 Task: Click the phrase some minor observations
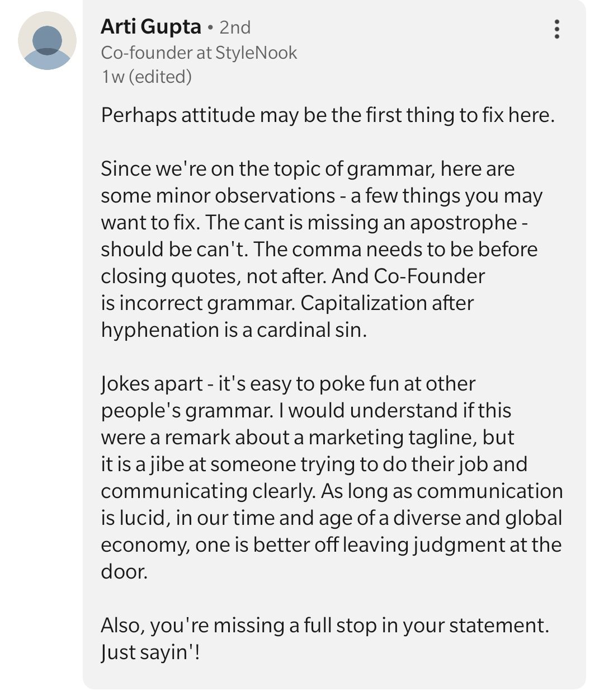coord(218,196)
